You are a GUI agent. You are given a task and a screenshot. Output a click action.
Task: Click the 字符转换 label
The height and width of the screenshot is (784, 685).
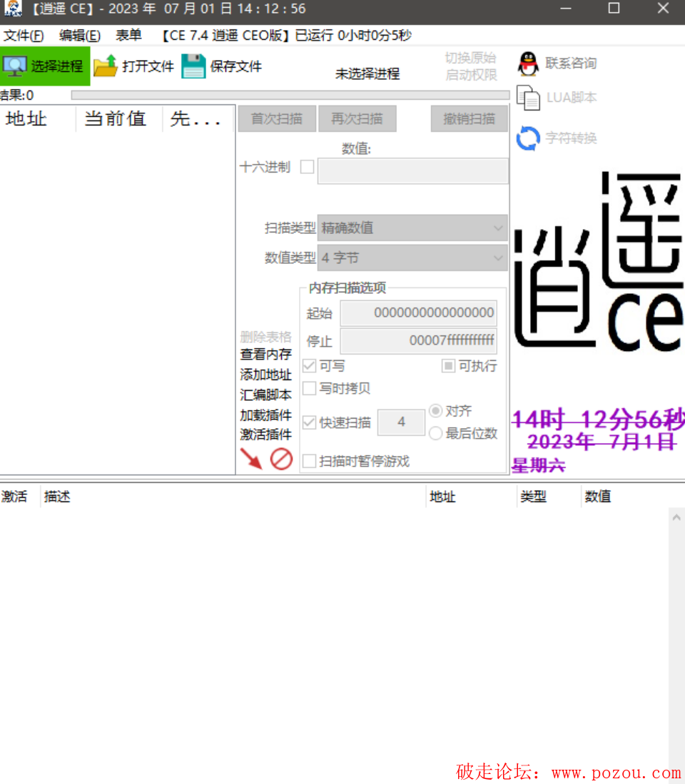[571, 138]
